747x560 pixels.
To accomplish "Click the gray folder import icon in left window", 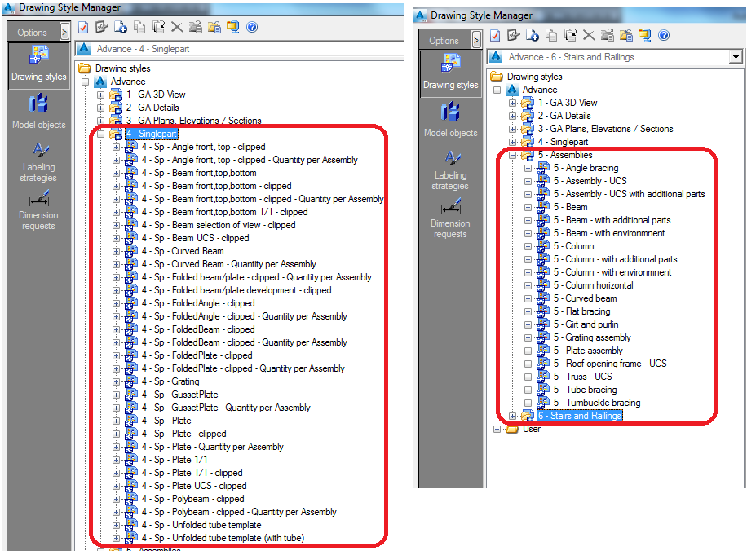I will point(196,27).
